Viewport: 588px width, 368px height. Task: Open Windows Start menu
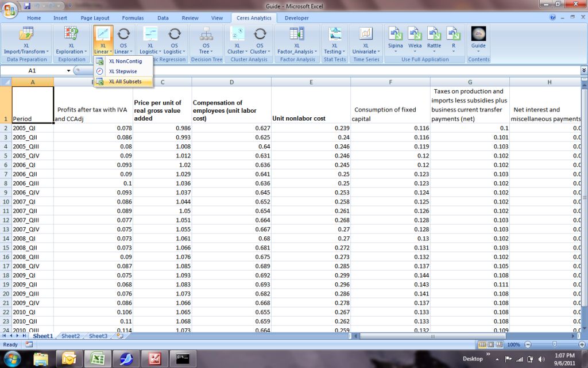coord(13,359)
